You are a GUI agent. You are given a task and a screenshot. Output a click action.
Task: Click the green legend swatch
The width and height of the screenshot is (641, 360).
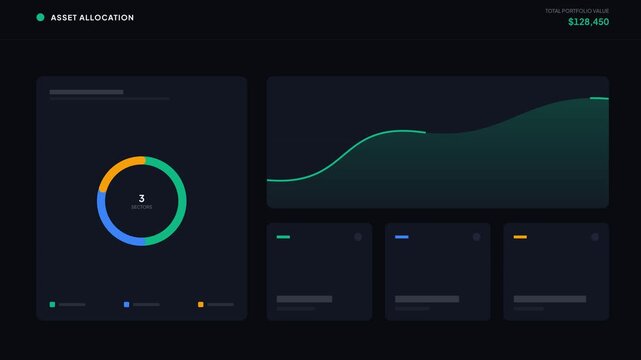tap(52, 304)
